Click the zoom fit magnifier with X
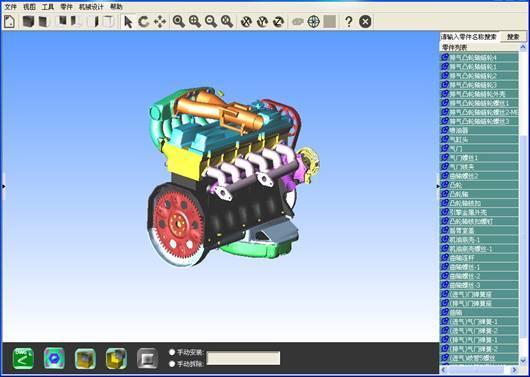The image size is (530, 377). click(227, 22)
